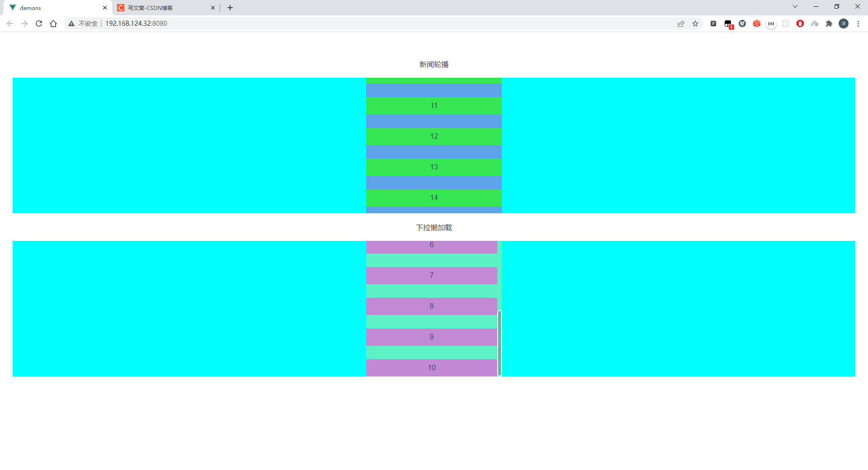Open the extensions puzzle piece menu
This screenshot has height=470, width=868.
pyautogui.click(x=829, y=23)
